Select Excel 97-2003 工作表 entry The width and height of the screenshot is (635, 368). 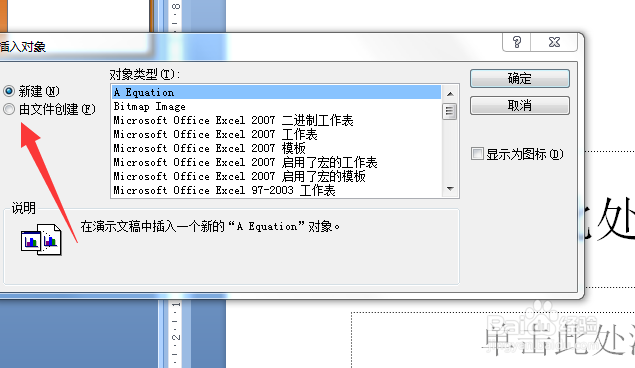(x=277, y=190)
